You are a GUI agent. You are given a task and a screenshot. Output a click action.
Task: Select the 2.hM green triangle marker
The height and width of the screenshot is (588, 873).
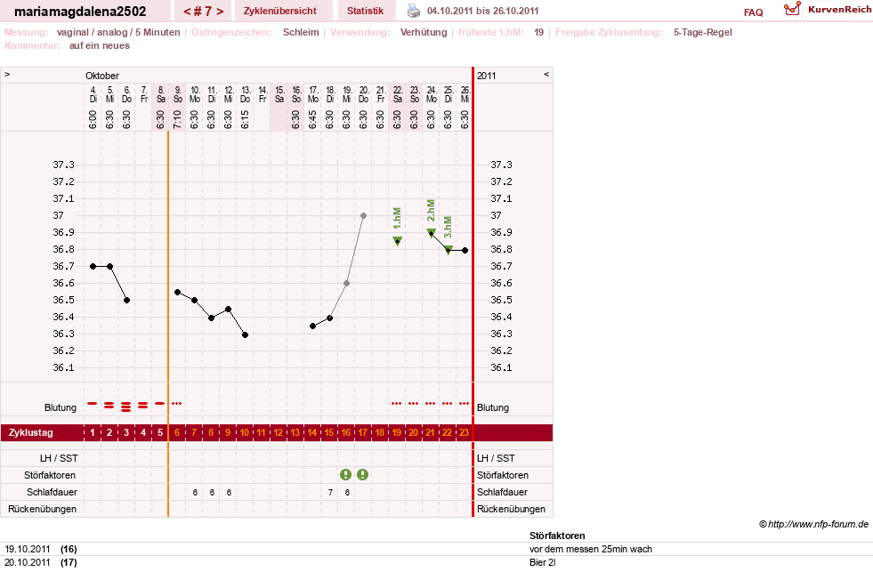click(432, 233)
